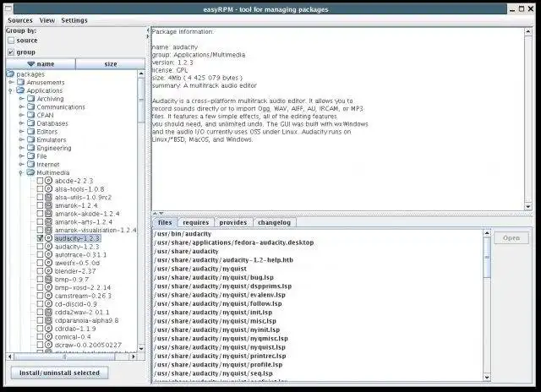Click the package icon beside bmp-0.9.7

[x=49, y=280]
